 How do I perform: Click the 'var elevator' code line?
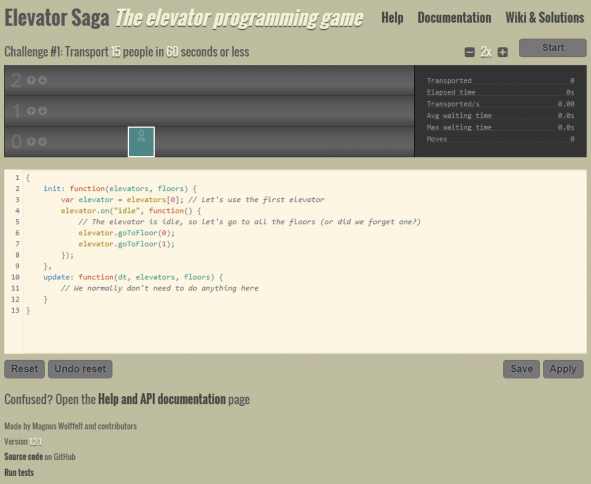[193, 199]
